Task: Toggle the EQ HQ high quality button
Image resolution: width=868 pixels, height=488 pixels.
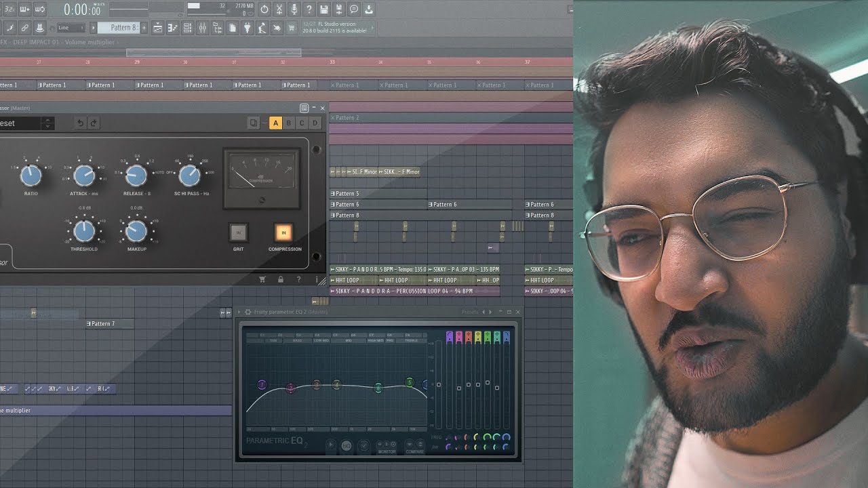Action: pos(346,446)
